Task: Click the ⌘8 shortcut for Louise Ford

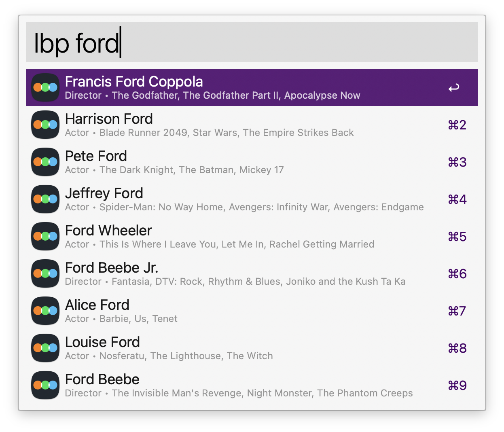Action: coord(457,348)
